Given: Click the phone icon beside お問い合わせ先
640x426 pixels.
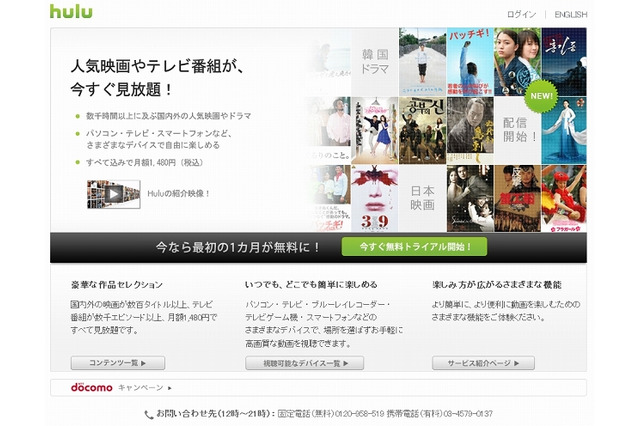Looking at the screenshot, I should tap(149, 415).
